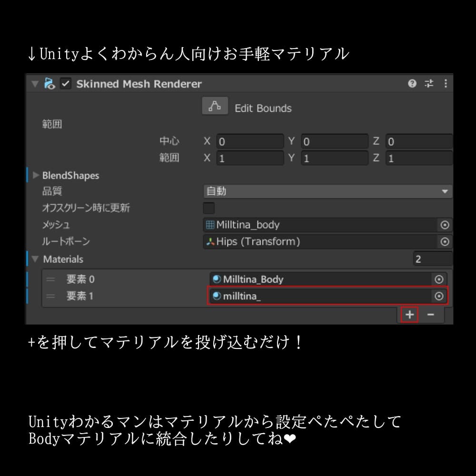Viewport: 476px width, 476px height.
Task: Grab the drag handle of 要素 0
Action: (x=51, y=279)
